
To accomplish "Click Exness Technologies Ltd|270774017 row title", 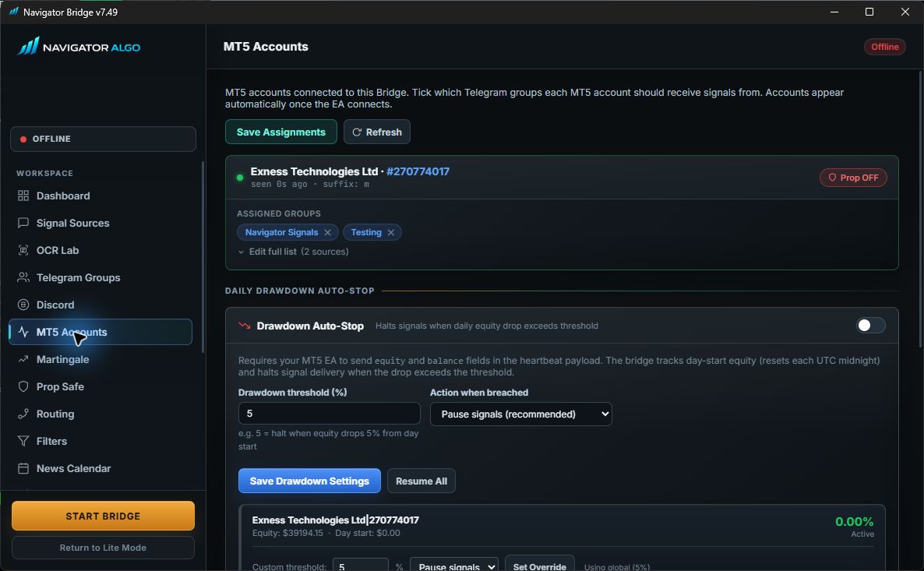I will click(x=335, y=520).
